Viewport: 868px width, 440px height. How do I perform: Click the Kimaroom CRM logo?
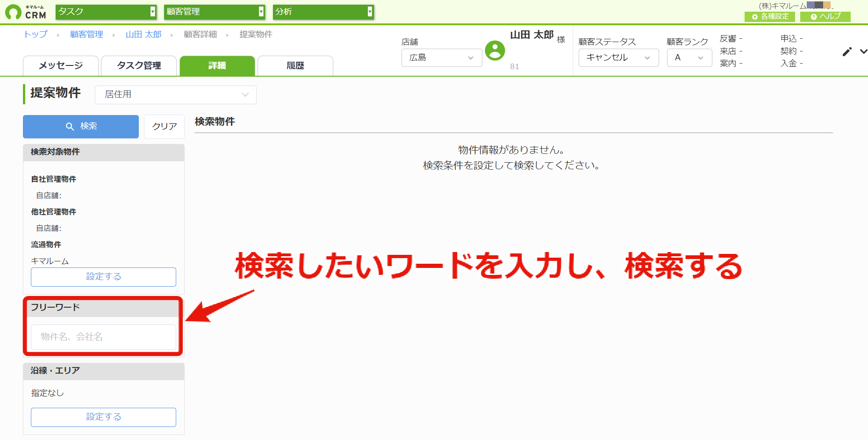pos(26,12)
